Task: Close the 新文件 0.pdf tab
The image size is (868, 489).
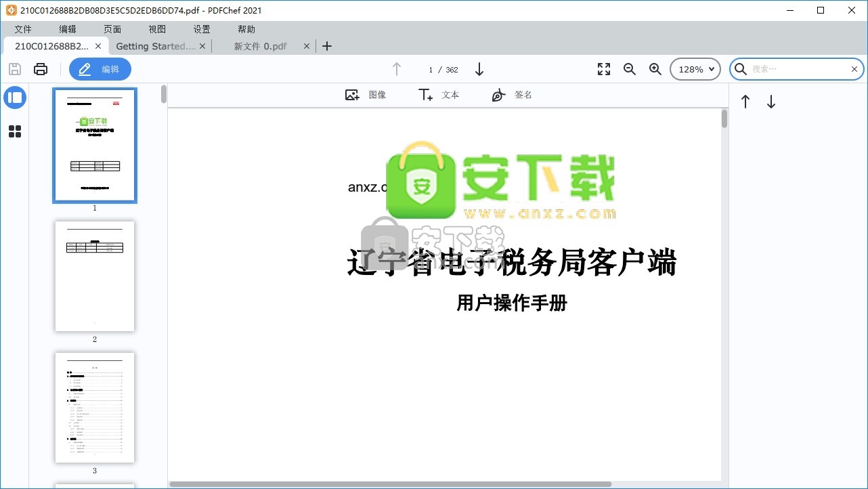Action: [x=307, y=46]
